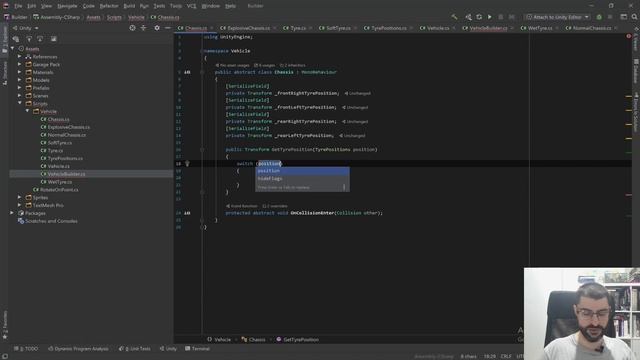Expand the Garage Pack folder

(x=20, y=64)
